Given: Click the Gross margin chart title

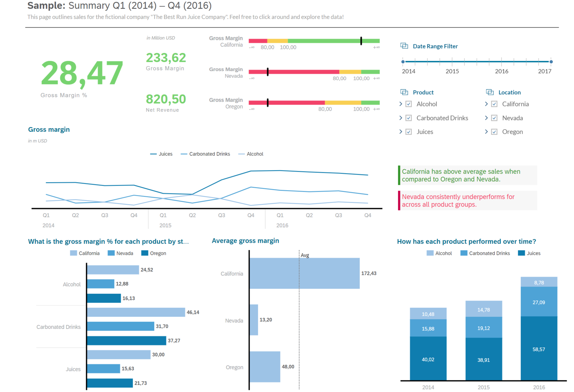Looking at the screenshot, I should pyautogui.click(x=49, y=130).
